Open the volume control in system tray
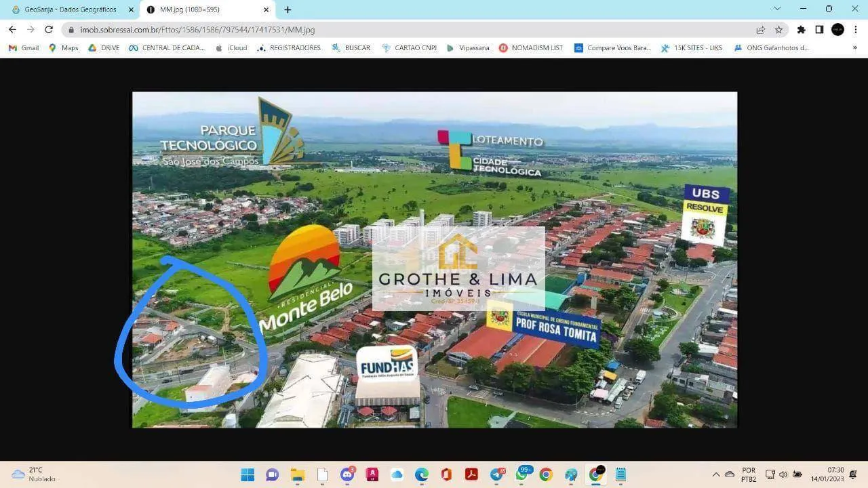 (783, 474)
